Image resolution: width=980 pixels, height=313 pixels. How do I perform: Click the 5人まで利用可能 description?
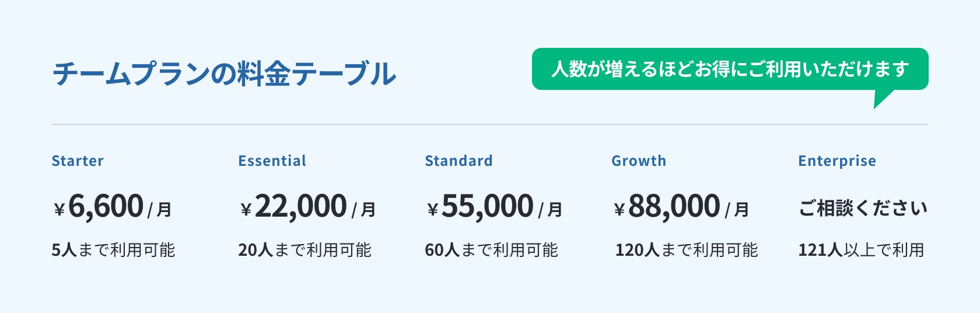click(113, 250)
